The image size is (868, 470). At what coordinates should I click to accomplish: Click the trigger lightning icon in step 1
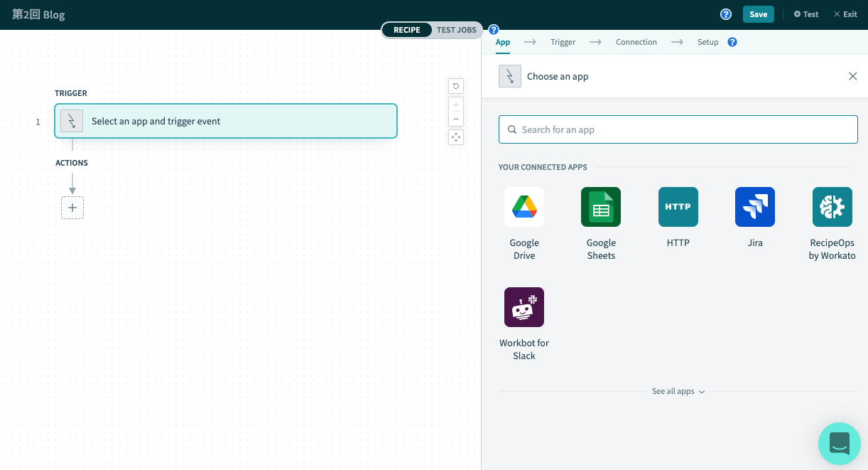[72, 121]
